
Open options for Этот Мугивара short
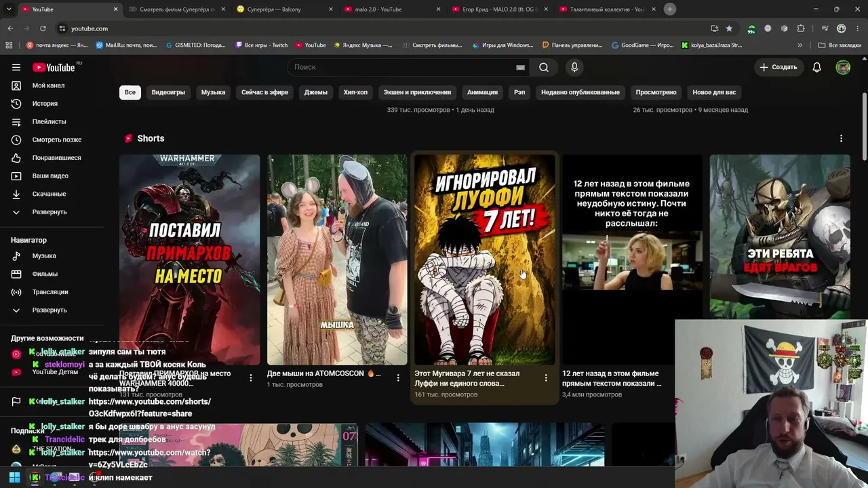546,378
